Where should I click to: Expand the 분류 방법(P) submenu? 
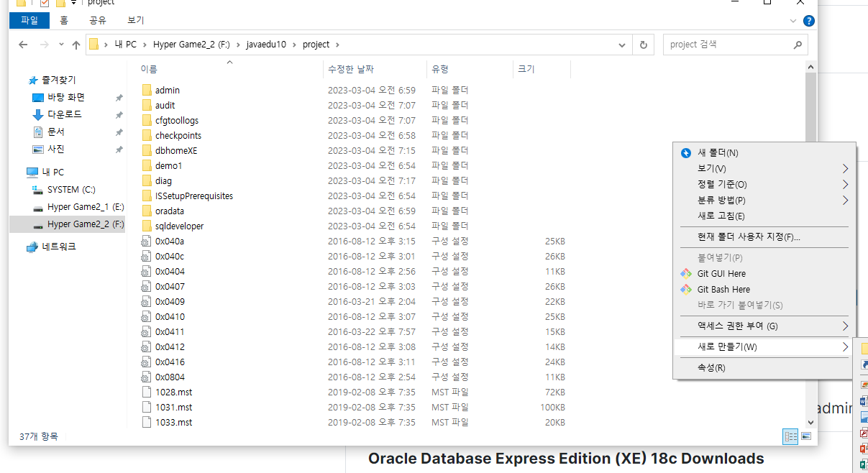[845, 200]
